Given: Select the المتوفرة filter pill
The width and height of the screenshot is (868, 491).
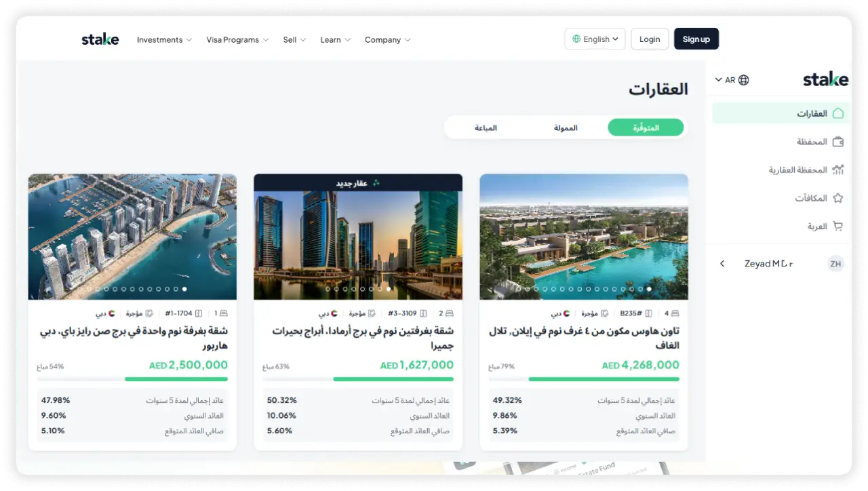Looking at the screenshot, I should pos(646,127).
